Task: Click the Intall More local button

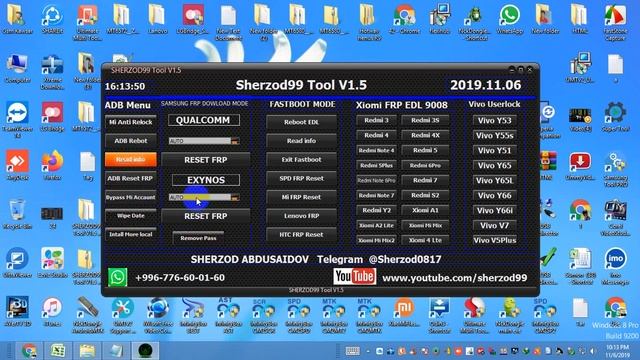Action: click(131, 234)
